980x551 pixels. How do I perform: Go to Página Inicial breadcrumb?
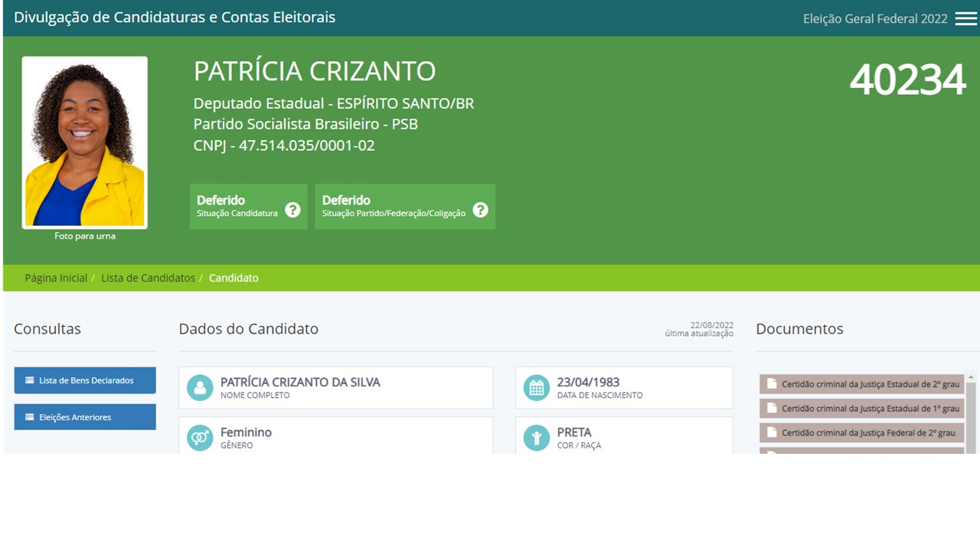[x=56, y=278]
